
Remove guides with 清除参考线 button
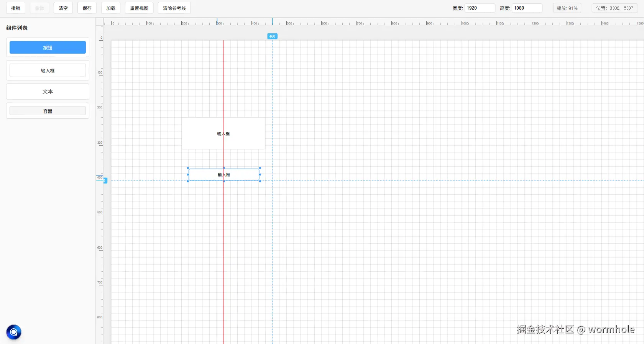pos(174,8)
